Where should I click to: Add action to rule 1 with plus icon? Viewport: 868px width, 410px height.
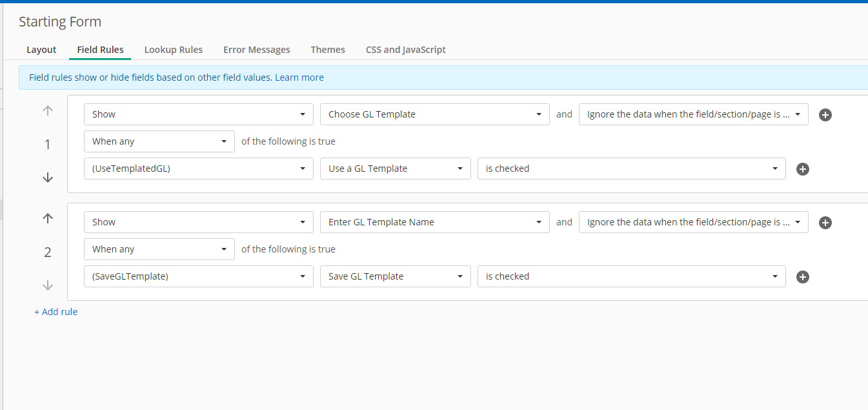coord(825,115)
